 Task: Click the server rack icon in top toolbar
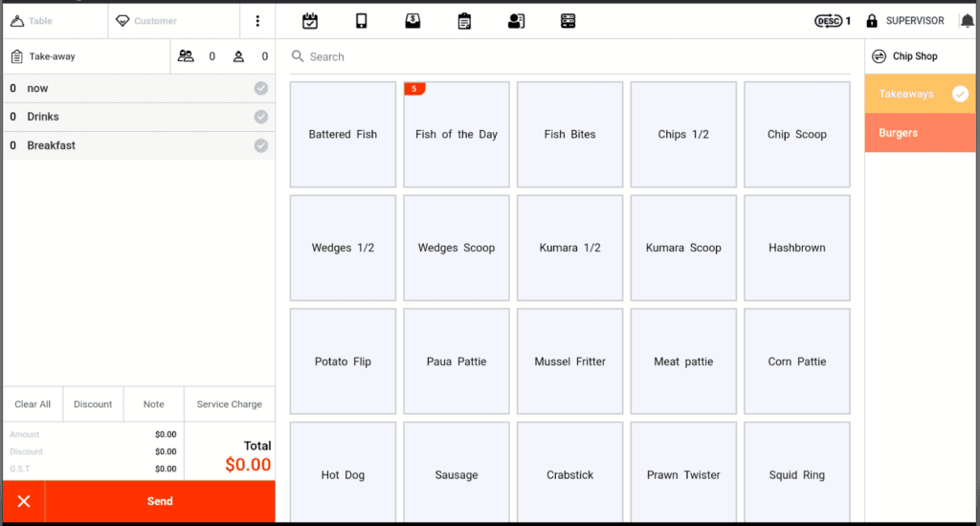[x=568, y=21]
